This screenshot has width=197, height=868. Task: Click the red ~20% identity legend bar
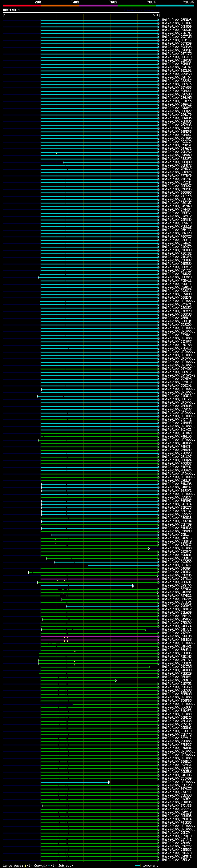[22, 6]
